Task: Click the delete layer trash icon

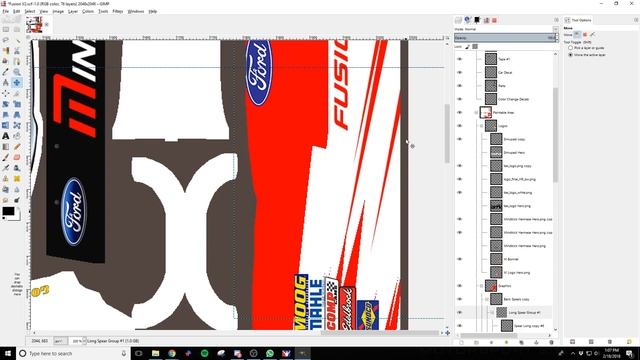Action: (x=551, y=342)
